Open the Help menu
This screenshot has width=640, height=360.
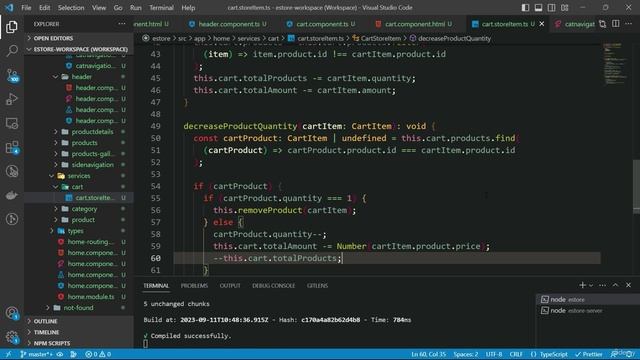[x=188, y=8]
